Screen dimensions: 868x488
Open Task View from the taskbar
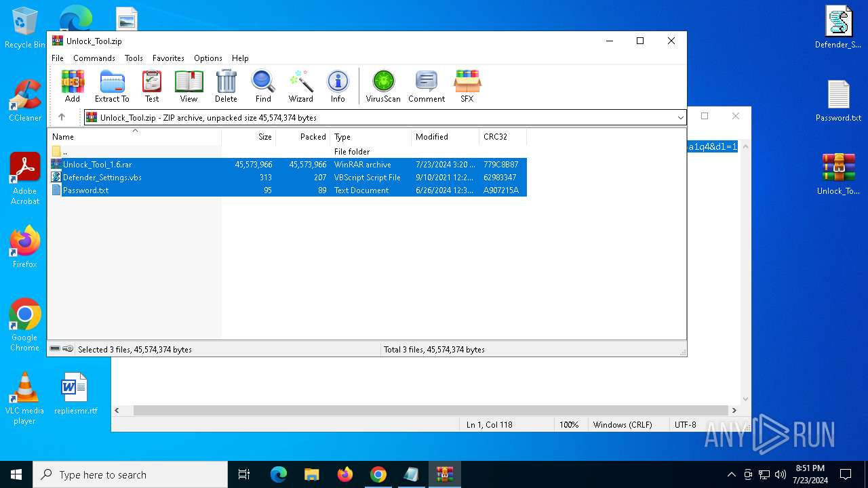[244, 474]
